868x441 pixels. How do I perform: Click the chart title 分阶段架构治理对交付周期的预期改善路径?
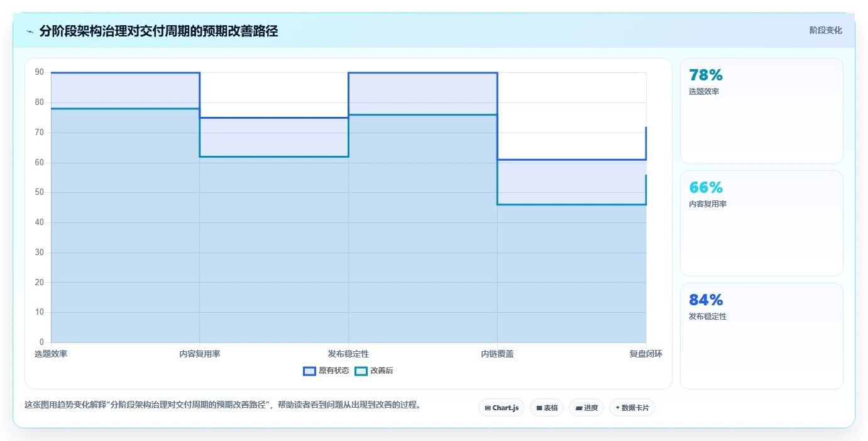(x=158, y=31)
